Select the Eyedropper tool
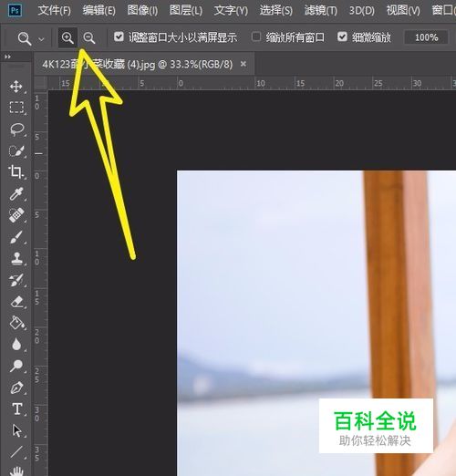This screenshot has width=456, height=476. point(16,194)
